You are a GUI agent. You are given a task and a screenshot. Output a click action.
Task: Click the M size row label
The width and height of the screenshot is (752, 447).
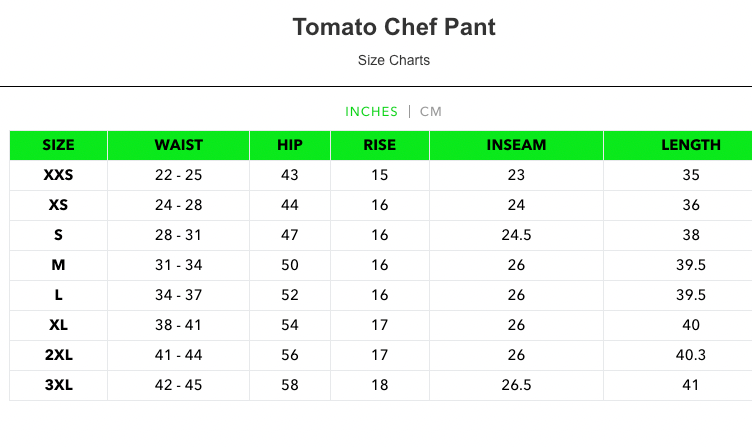58,265
